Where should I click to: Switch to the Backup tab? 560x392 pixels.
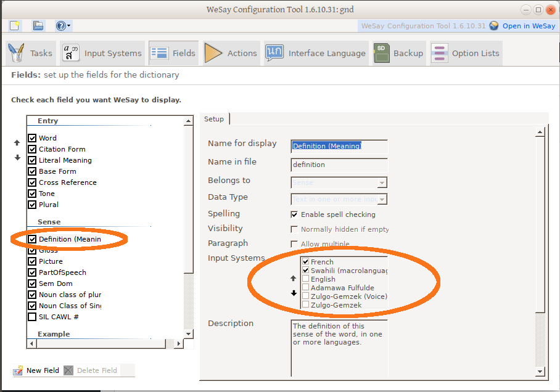[x=399, y=53]
